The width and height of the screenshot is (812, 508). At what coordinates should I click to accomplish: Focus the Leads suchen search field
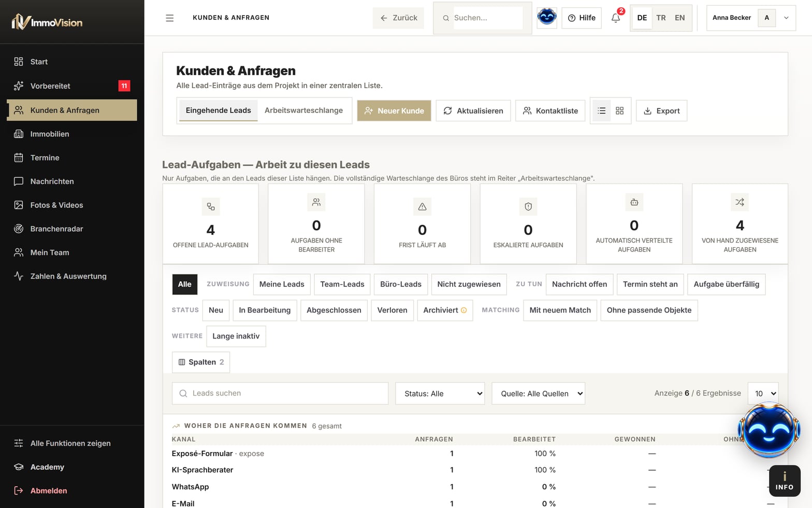point(280,393)
